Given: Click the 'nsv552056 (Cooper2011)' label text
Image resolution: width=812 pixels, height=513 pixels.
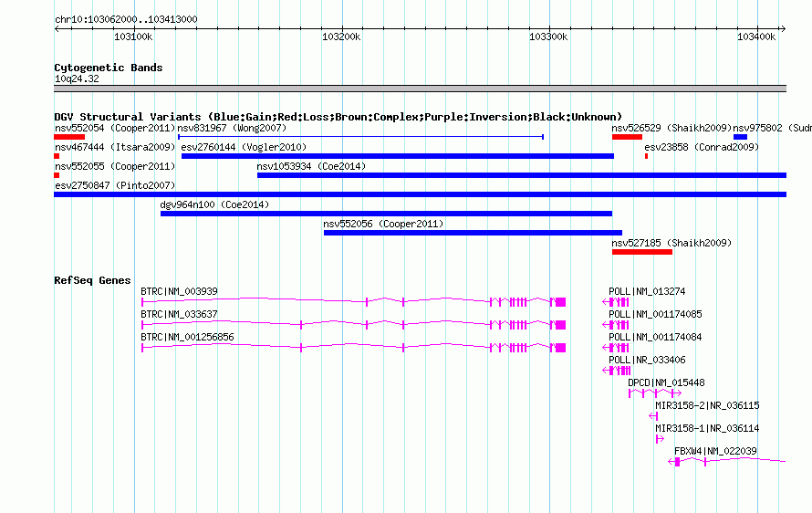Looking at the screenshot, I should 384,224.
